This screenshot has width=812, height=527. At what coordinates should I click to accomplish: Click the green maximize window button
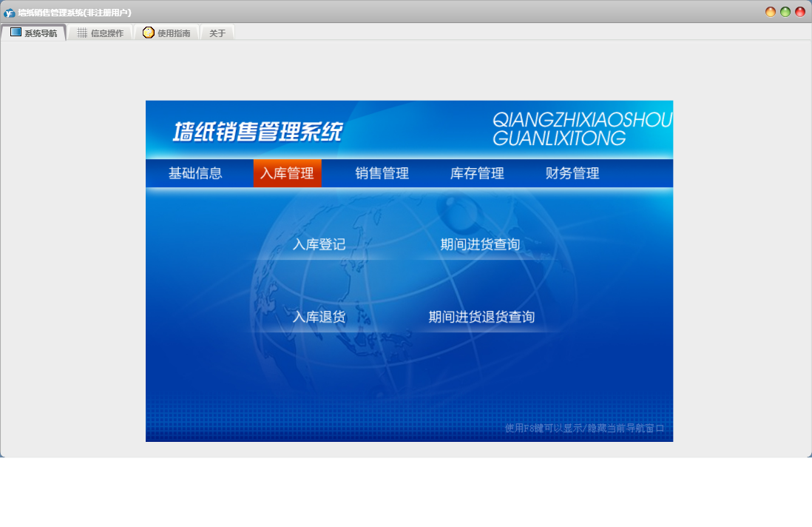785,12
